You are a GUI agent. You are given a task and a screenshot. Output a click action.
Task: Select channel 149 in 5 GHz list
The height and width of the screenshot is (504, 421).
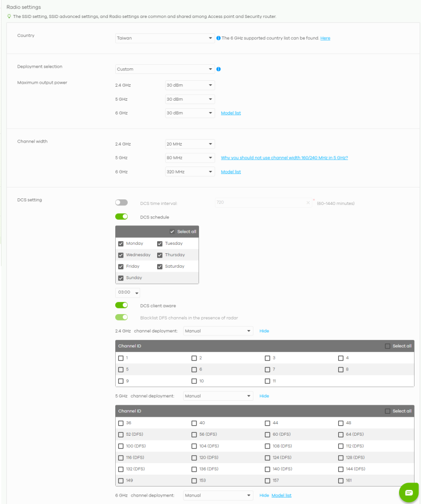tap(121, 481)
